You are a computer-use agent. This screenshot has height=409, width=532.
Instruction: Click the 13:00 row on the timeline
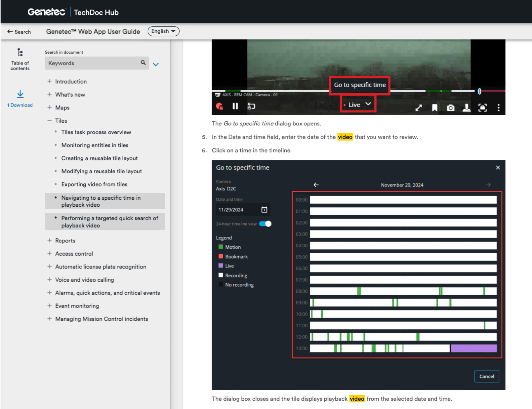coord(403,348)
